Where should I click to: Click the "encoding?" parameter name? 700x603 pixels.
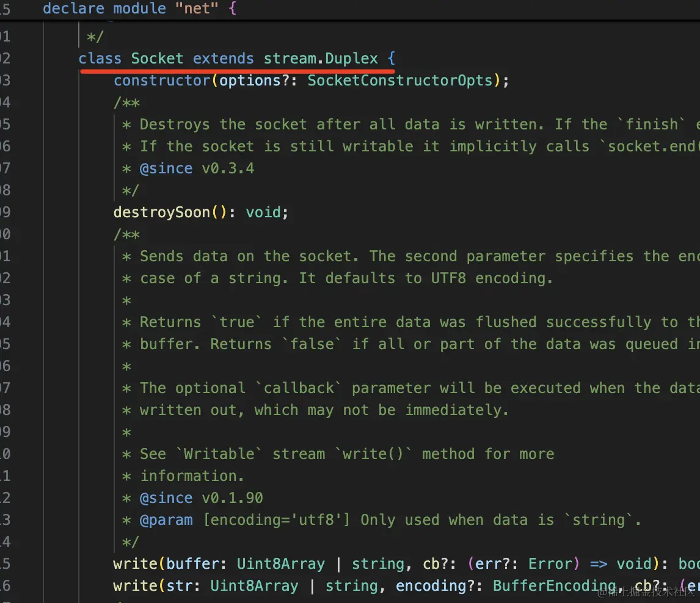[431, 586]
